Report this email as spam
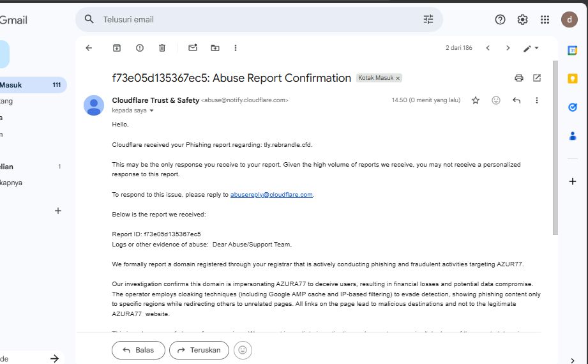Viewport: 588px width, 364px height. (140, 48)
